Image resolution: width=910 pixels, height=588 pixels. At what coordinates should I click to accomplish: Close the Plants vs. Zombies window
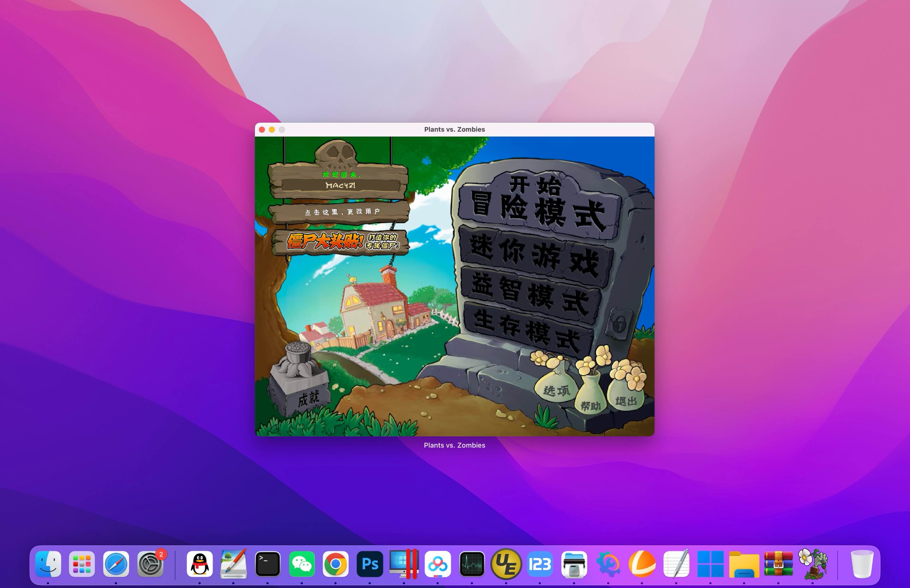pos(262,130)
